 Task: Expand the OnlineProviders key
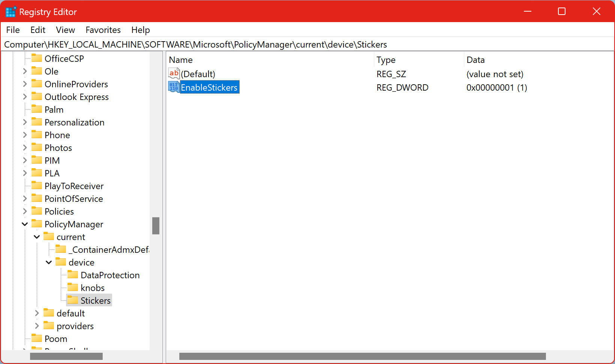25,84
